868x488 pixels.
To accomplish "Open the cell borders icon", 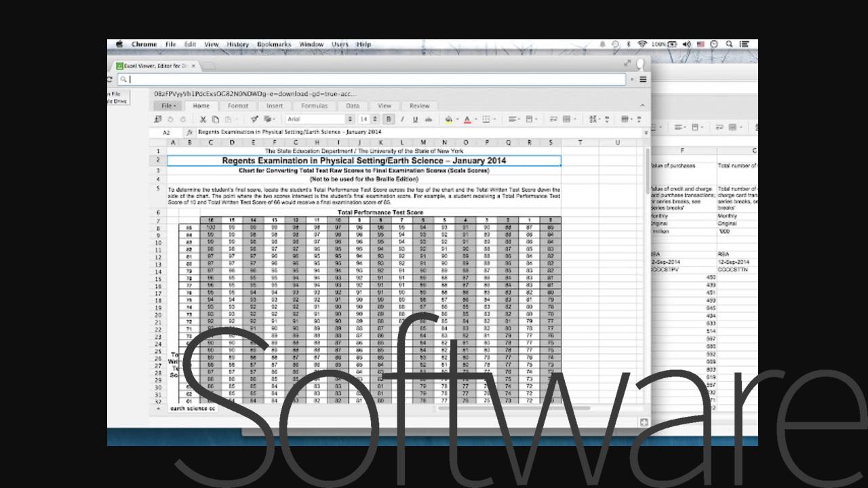I will pos(486,119).
